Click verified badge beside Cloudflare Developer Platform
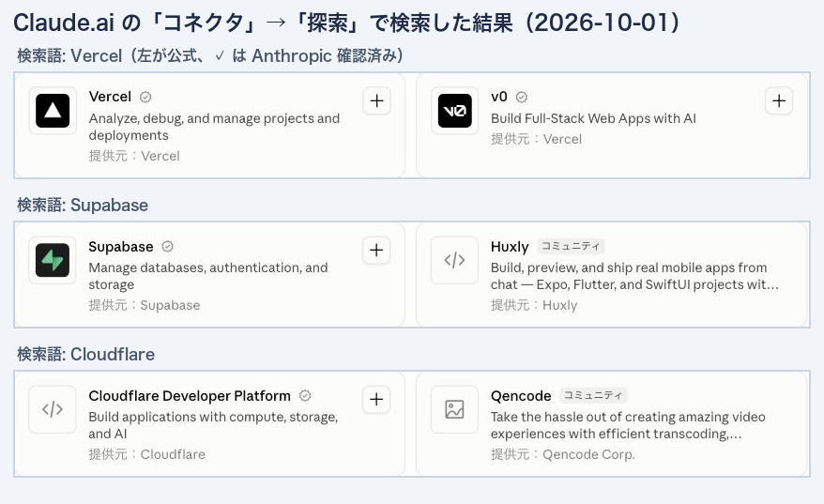824x504 pixels. tap(305, 396)
